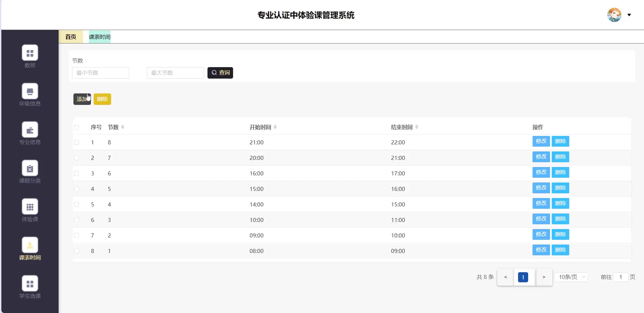Open the 体验课 sidebar icon

pos(30,207)
